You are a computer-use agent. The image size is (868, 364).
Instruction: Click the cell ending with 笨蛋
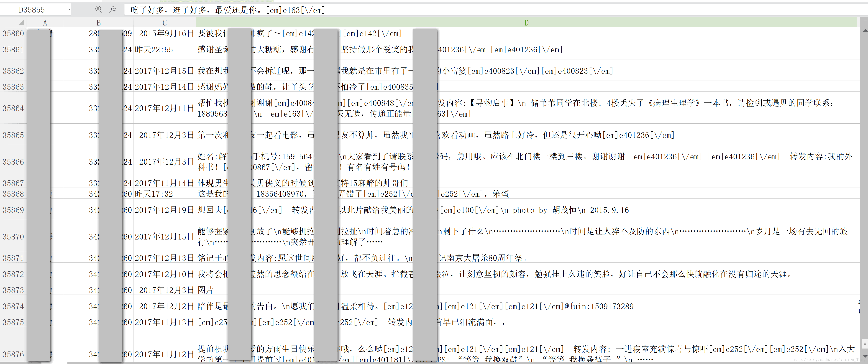pyautogui.click(x=526, y=194)
